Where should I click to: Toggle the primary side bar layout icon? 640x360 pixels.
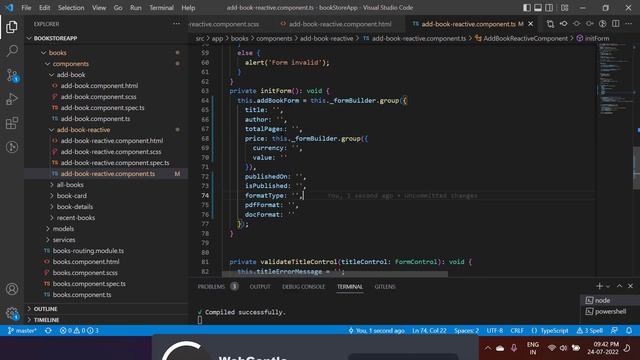(527, 8)
